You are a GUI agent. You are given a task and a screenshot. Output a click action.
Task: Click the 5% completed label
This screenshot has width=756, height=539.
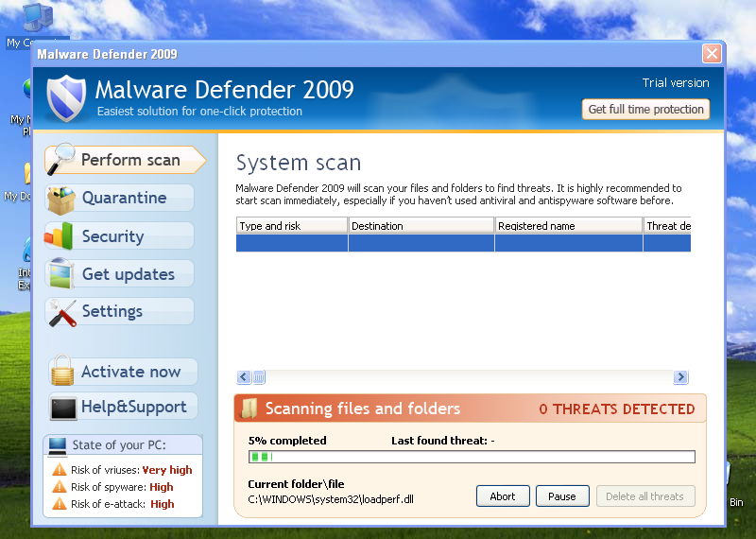287,441
